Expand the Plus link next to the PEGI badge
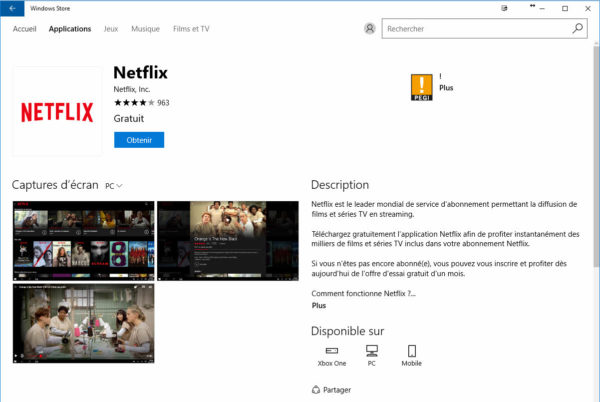Screen dimensions: 600x402 click(446, 88)
